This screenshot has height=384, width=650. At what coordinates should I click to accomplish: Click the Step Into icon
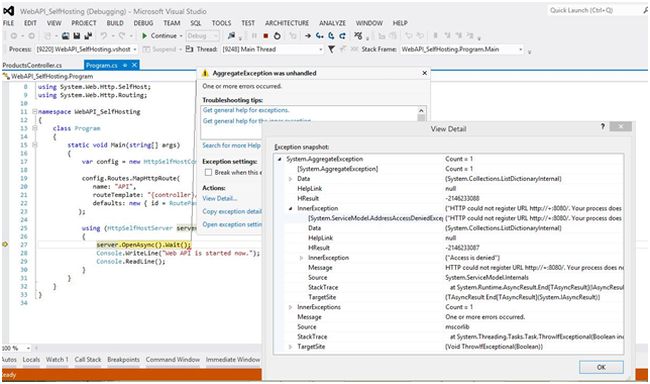tap(319, 36)
